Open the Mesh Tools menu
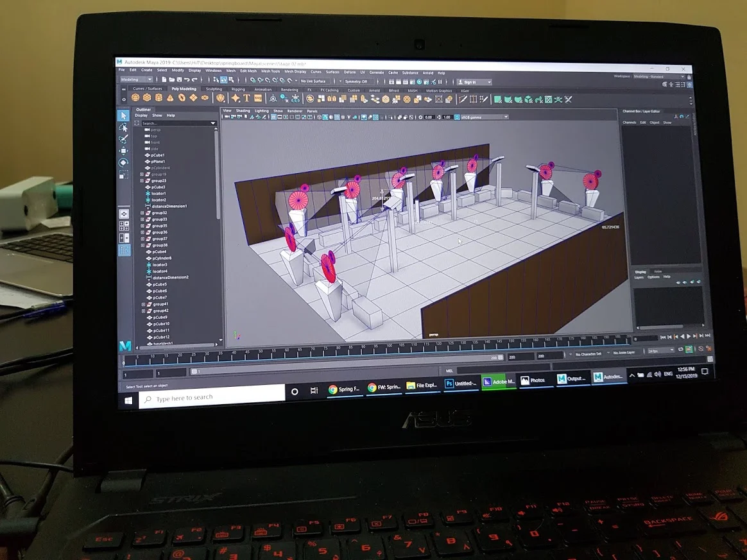The height and width of the screenshot is (560, 747). pos(271,71)
